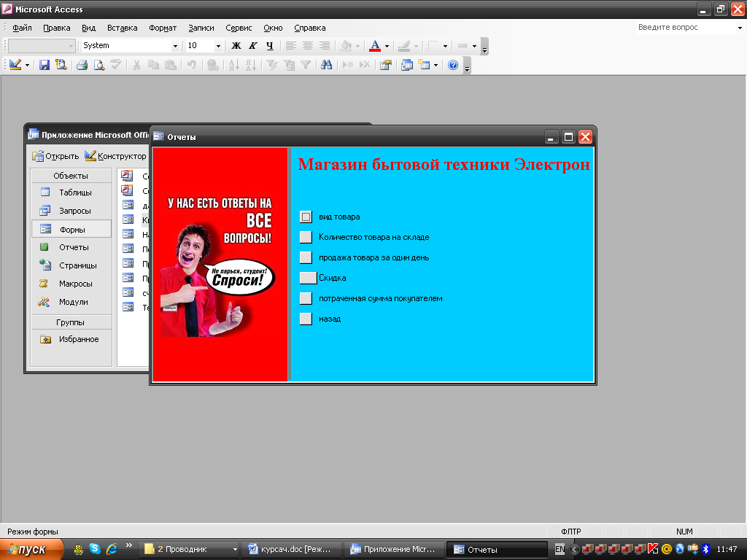Screen dimensions: 747x560
Task: Click the Apply Filter funnel icon
Action: coord(306,65)
